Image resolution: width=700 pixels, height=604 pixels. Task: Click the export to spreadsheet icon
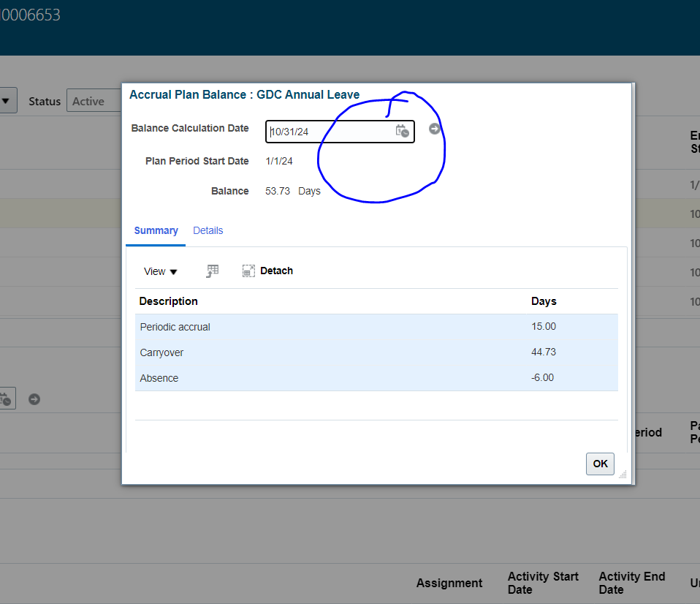[x=213, y=271]
